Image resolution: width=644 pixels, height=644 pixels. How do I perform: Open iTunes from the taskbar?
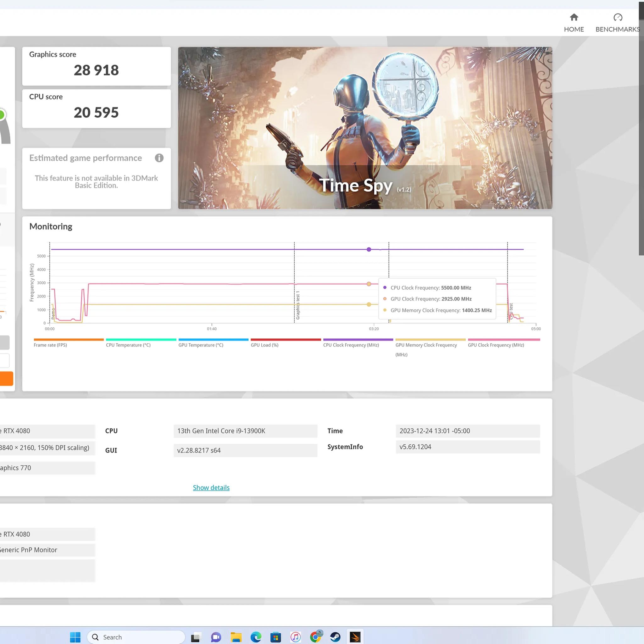pos(295,637)
